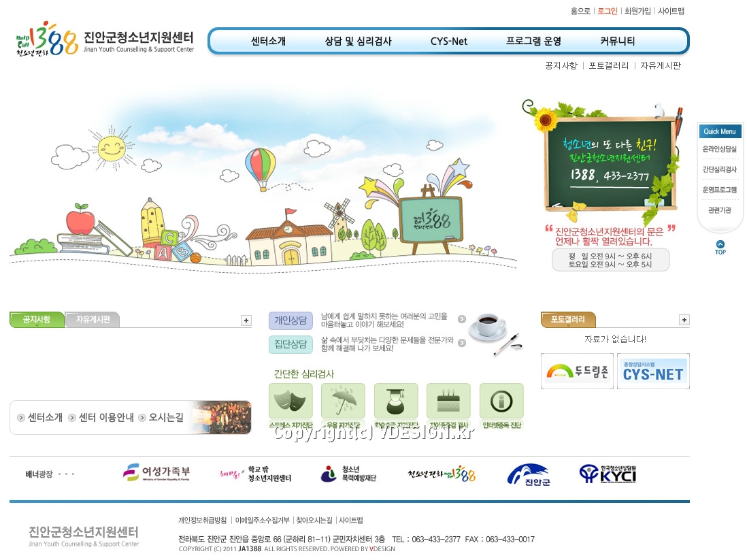Open 온라인상담실 in Quick Menu
747x560 pixels.
click(719, 149)
